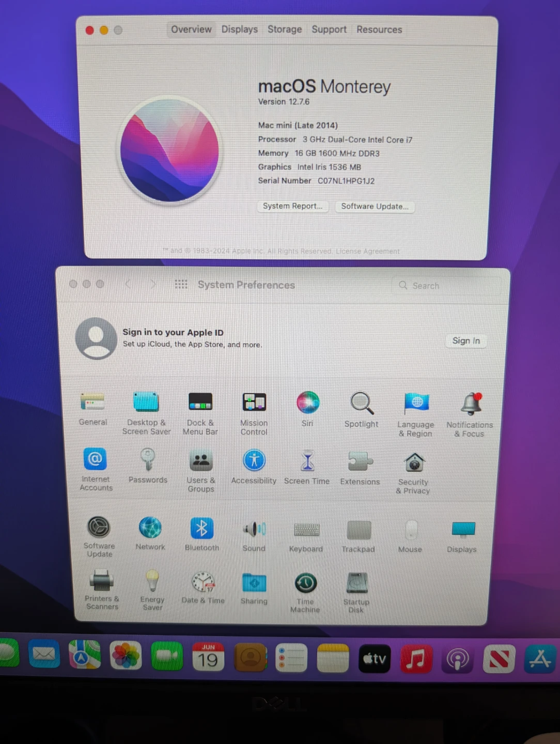Open Time Machine preferences
This screenshot has width=560, height=744.
click(x=305, y=584)
